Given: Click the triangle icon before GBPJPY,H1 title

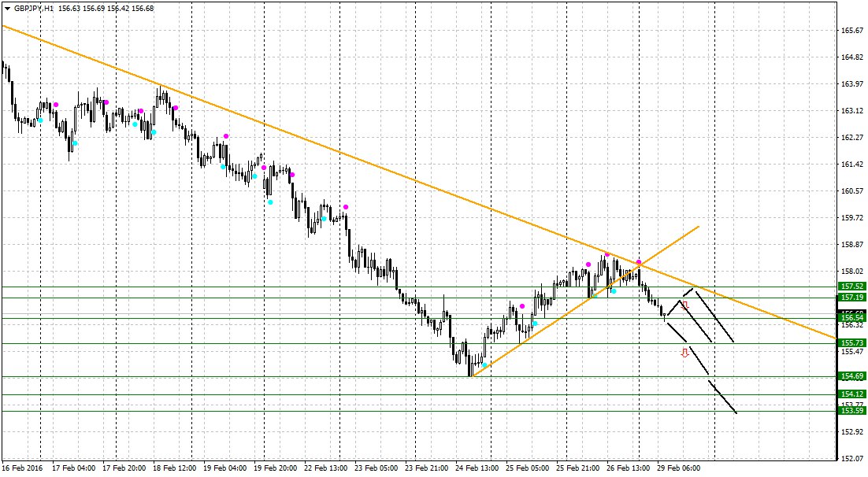Looking at the screenshot, I should tap(7, 9).
